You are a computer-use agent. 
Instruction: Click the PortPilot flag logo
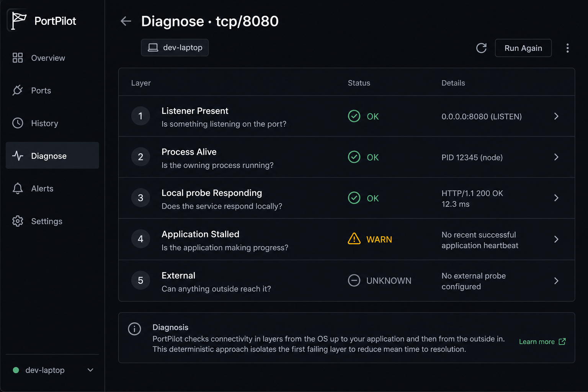pos(18,21)
